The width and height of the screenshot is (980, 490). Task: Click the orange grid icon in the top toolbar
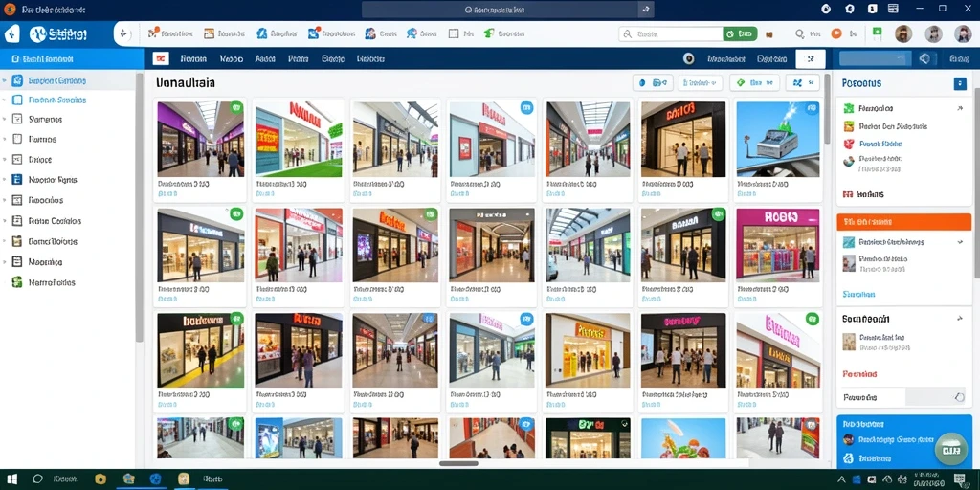pyautogui.click(x=209, y=33)
